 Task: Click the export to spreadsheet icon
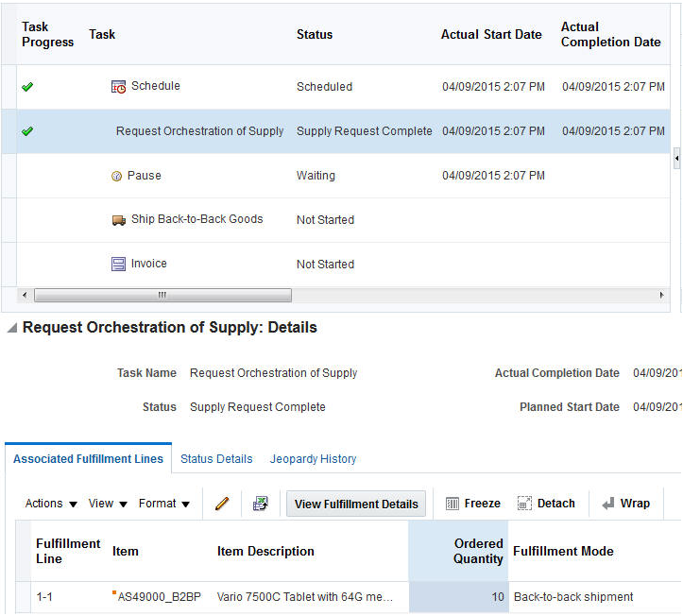[x=260, y=504]
